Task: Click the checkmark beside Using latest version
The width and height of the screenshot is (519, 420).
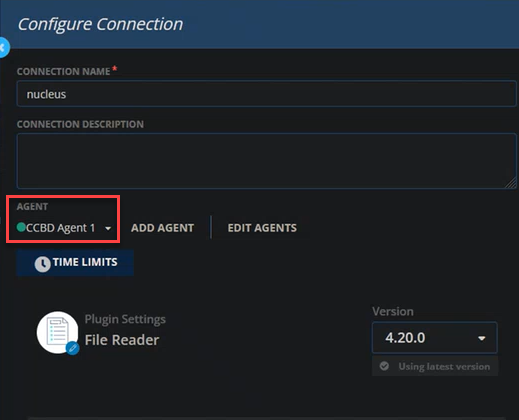Action: pos(384,366)
